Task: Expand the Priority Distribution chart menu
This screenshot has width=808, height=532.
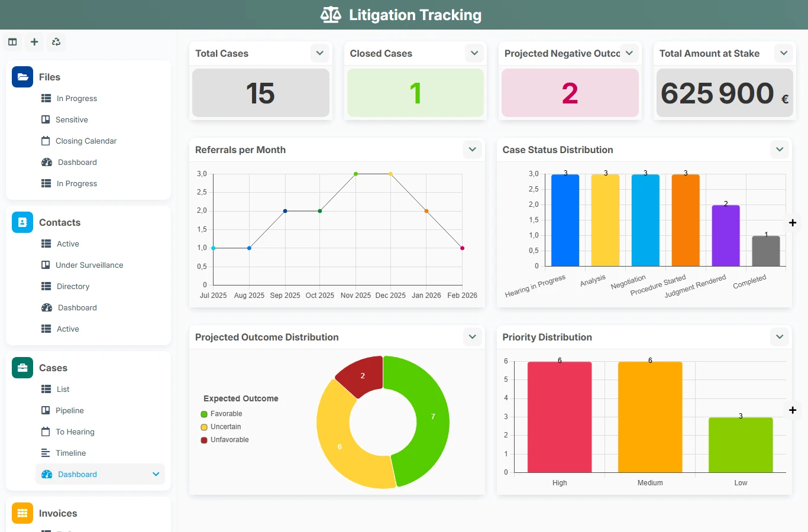Action: (780, 337)
